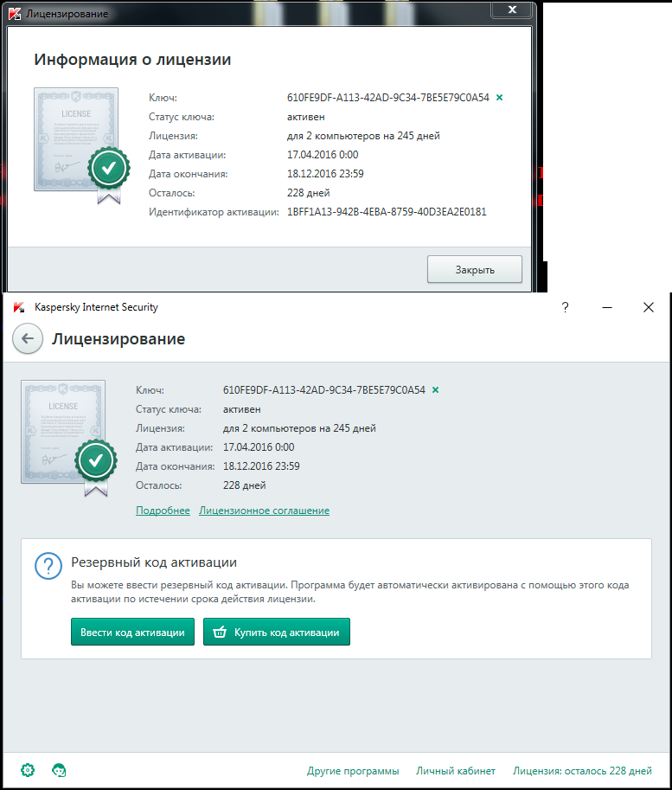Open the Лицензионное соглашение link
Viewport: 672px width, 790px height.
(264, 511)
